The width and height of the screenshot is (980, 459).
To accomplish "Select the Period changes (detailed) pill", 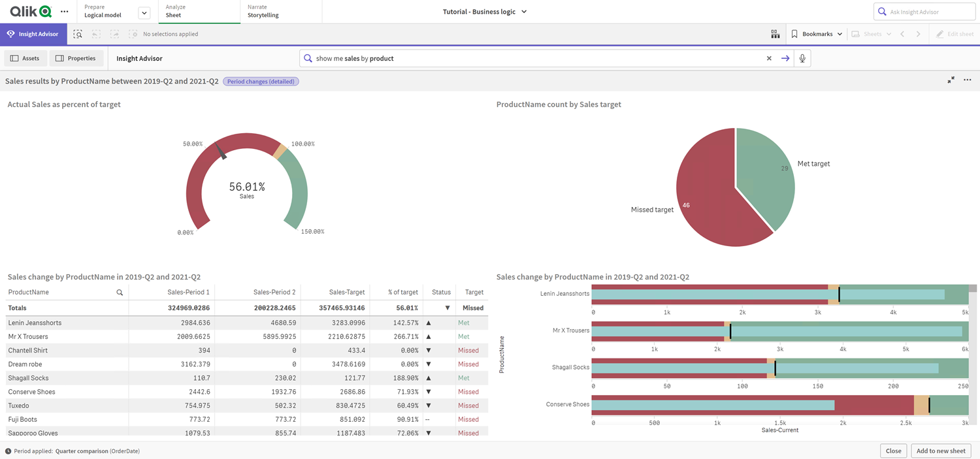I will 261,81.
